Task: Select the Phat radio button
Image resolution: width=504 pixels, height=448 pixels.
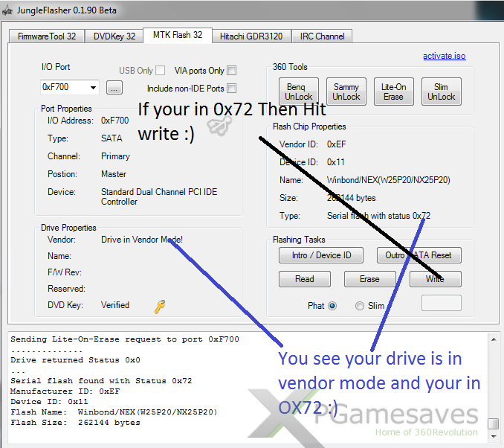Action: tap(332, 305)
